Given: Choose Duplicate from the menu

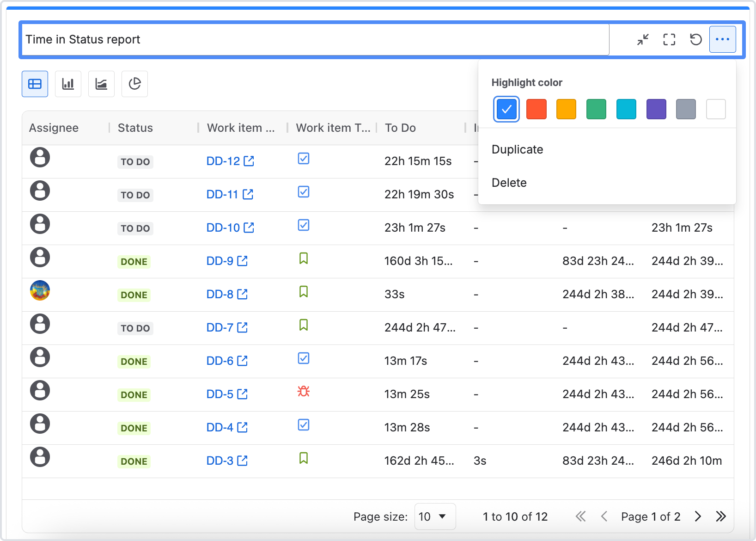Looking at the screenshot, I should 518,149.
